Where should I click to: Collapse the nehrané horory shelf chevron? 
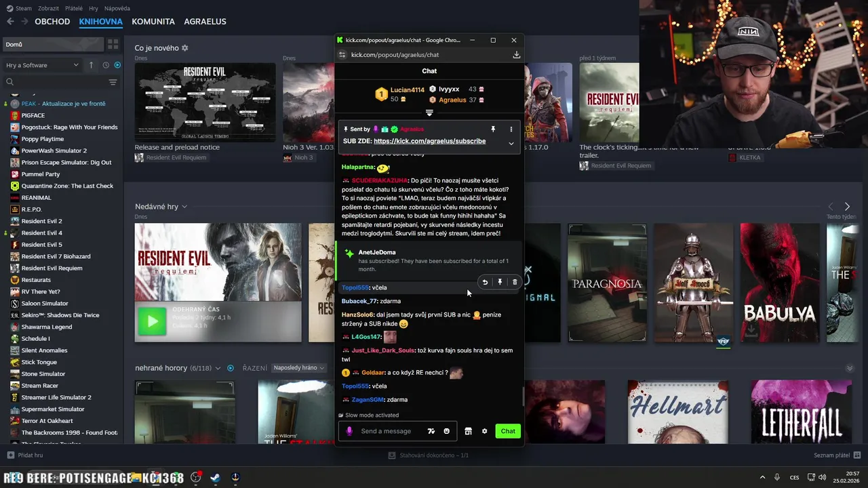click(x=850, y=368)
